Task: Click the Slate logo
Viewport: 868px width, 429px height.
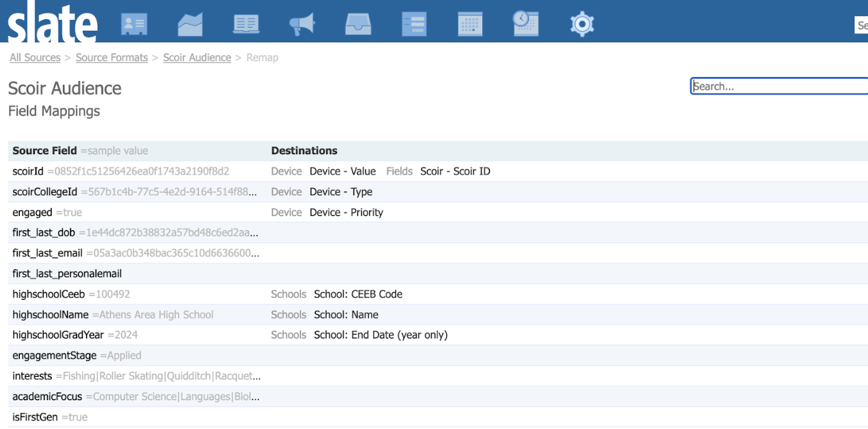Action: click(53, 23)
